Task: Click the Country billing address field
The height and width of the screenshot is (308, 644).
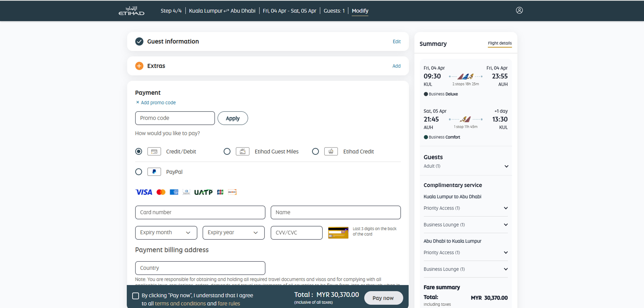Action: click(200, 268)
